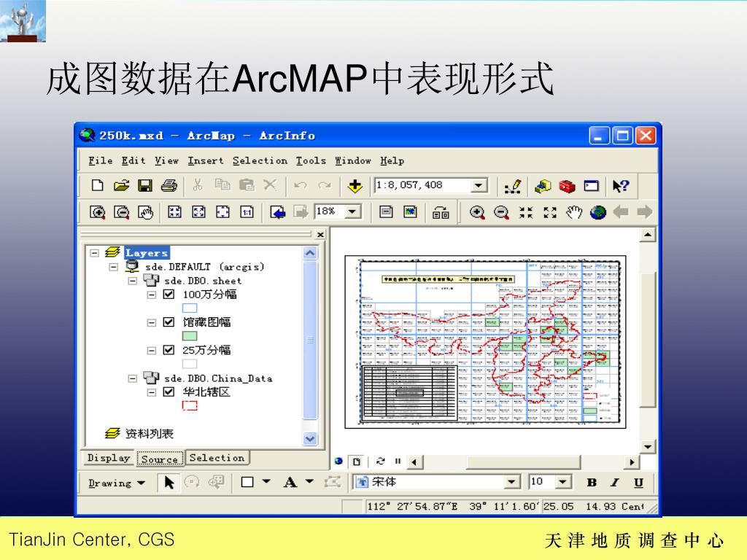Select the layout Zoom Out tool
This screenshot has height=560, width=747.
click(x=122, y=212)
